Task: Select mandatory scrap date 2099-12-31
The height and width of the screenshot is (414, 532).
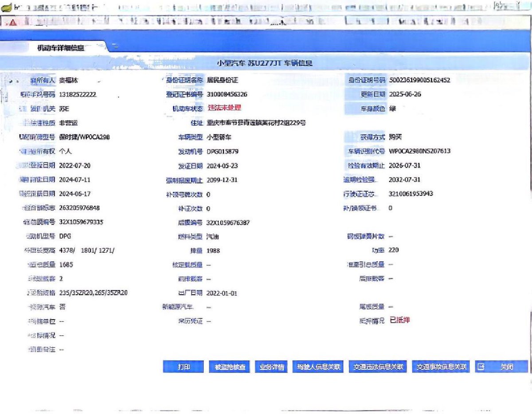Action: (x=223, y=180)
